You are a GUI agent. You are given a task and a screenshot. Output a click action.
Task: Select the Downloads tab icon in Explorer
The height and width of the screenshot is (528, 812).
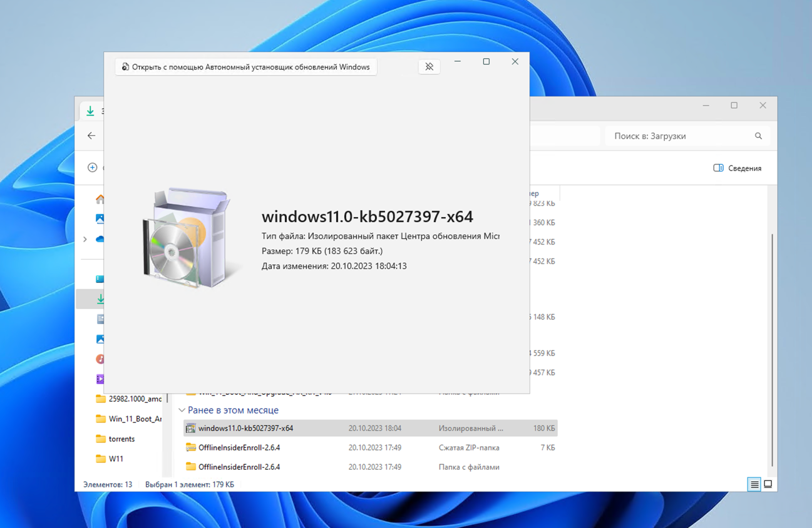click(x=90, y=111)
